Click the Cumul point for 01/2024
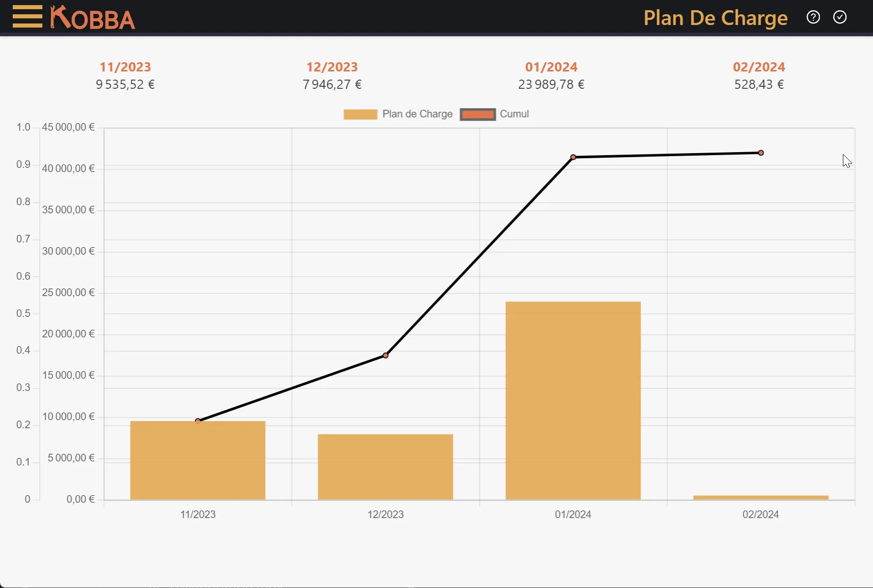This screenshot has height=588, width=873. (573, 157)
